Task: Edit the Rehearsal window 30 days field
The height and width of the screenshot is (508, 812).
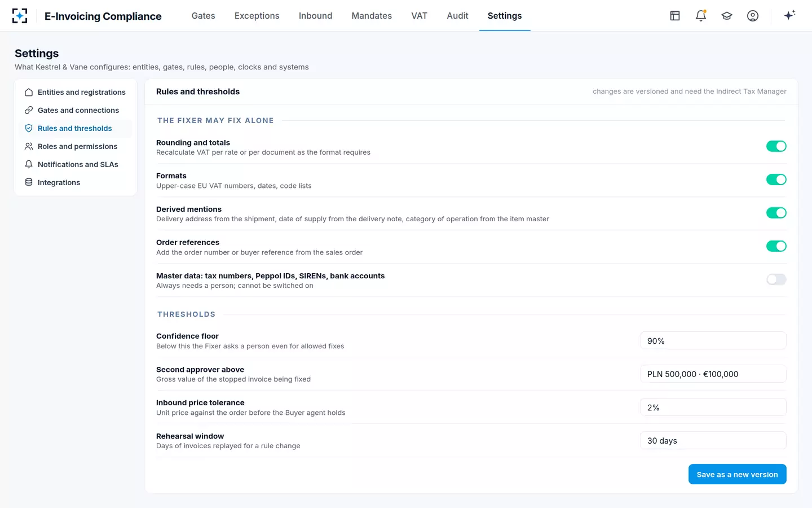Action: (713, 441)
